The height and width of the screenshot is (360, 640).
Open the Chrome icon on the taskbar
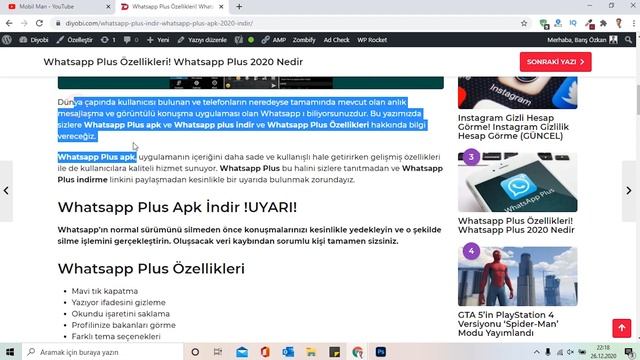click(358, 352)
